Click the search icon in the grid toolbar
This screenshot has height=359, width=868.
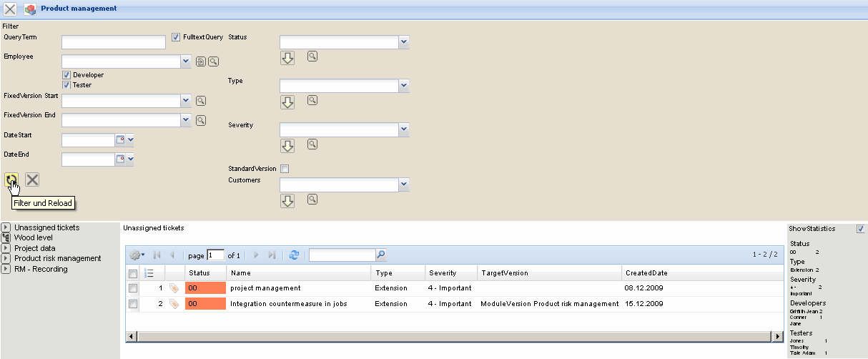click(x=380, y=255)
